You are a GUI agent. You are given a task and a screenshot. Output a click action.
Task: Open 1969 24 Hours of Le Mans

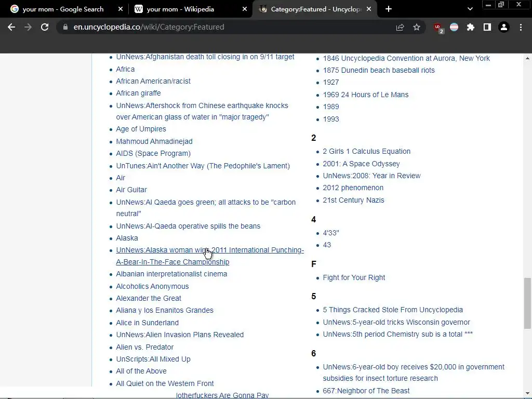click(x=366, y=95)
